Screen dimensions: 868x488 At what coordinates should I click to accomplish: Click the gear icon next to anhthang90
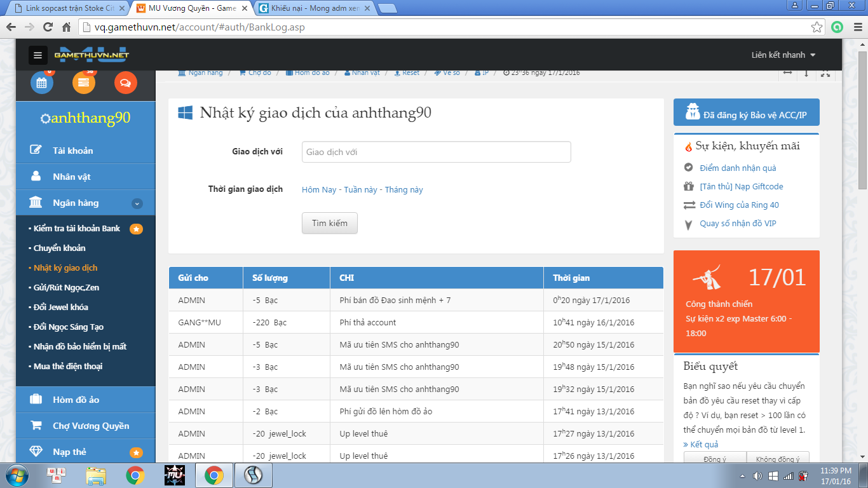[x=44, y=119]
